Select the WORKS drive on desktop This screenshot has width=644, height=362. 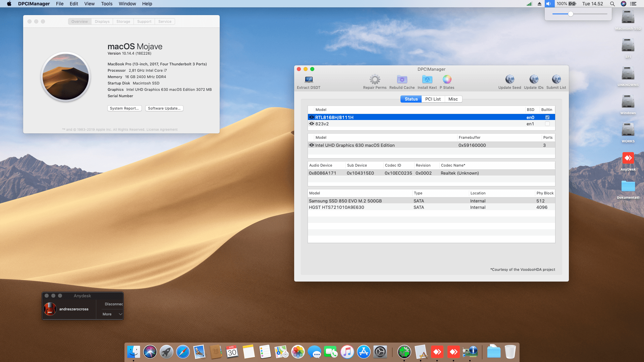point(628,130)
